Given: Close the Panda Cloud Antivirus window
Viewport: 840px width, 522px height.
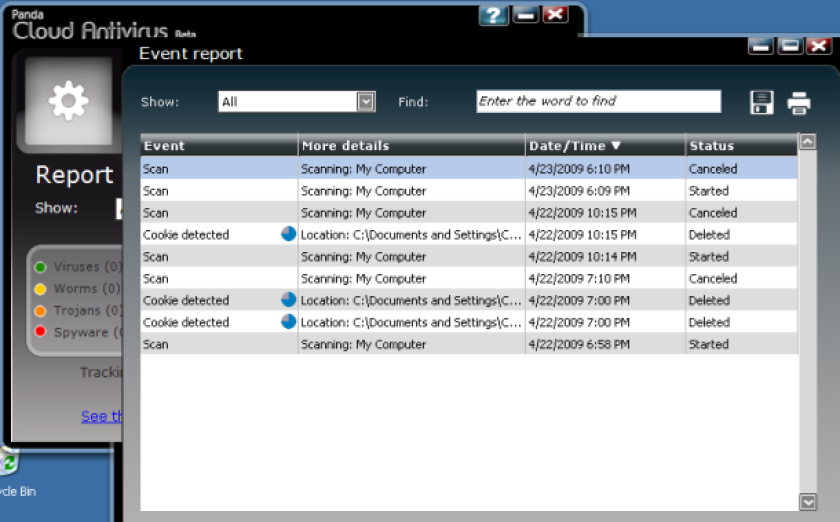Looking at the screenshot, I should pos(556,15).
